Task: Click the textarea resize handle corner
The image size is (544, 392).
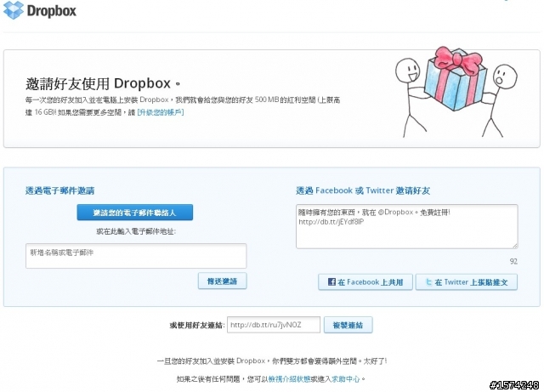Action: pyautogui.click(x=514, y=246)
